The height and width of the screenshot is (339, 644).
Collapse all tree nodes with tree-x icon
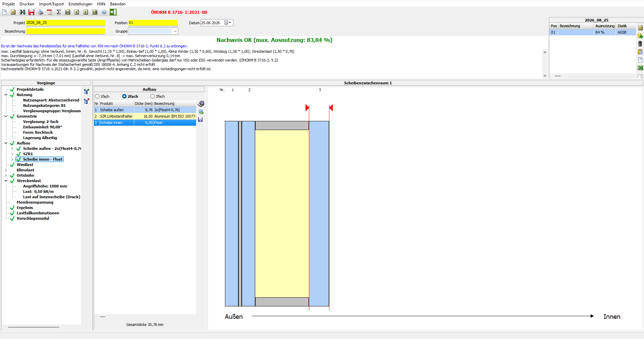click(87, 101)
